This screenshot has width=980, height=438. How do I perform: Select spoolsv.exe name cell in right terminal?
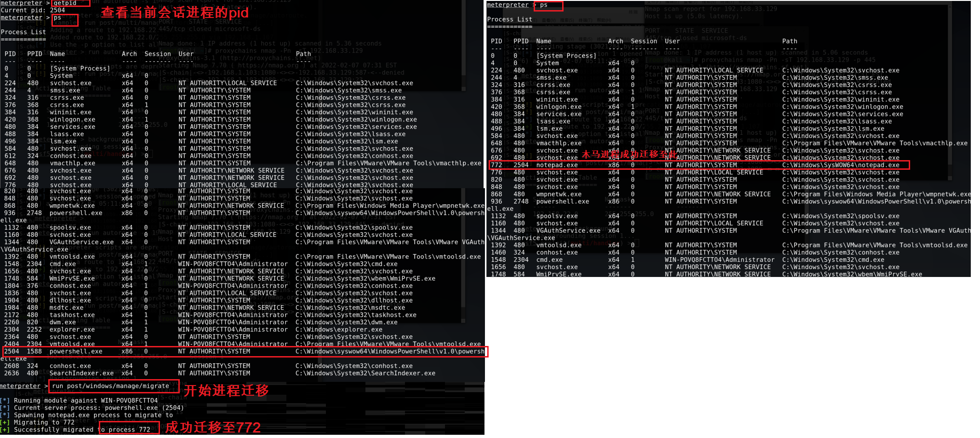[x=557, y=216]
